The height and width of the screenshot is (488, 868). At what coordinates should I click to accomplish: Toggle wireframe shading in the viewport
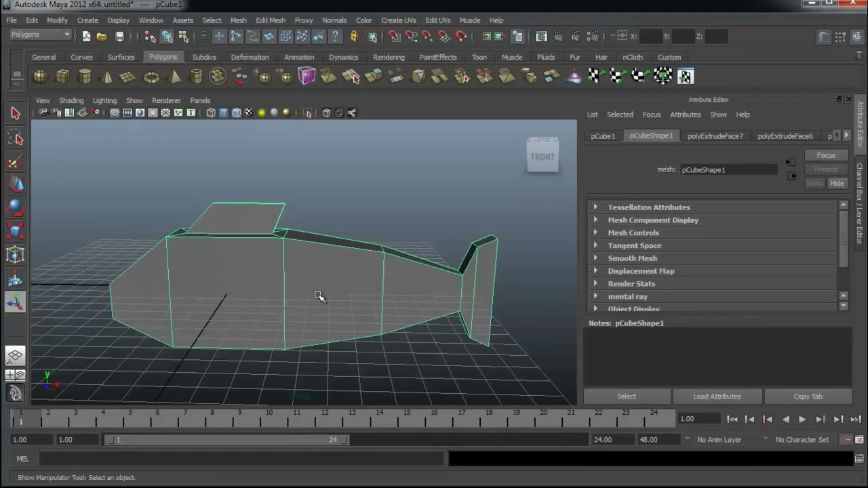pos(210,113)
